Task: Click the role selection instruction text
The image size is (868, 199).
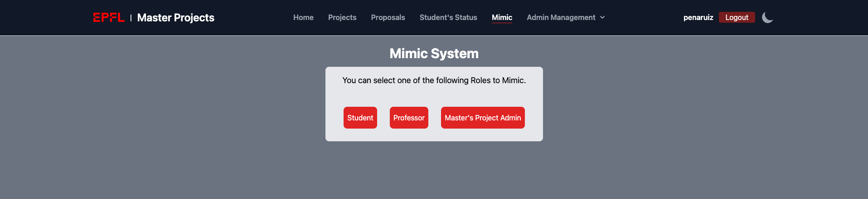Action: (434, 80)
